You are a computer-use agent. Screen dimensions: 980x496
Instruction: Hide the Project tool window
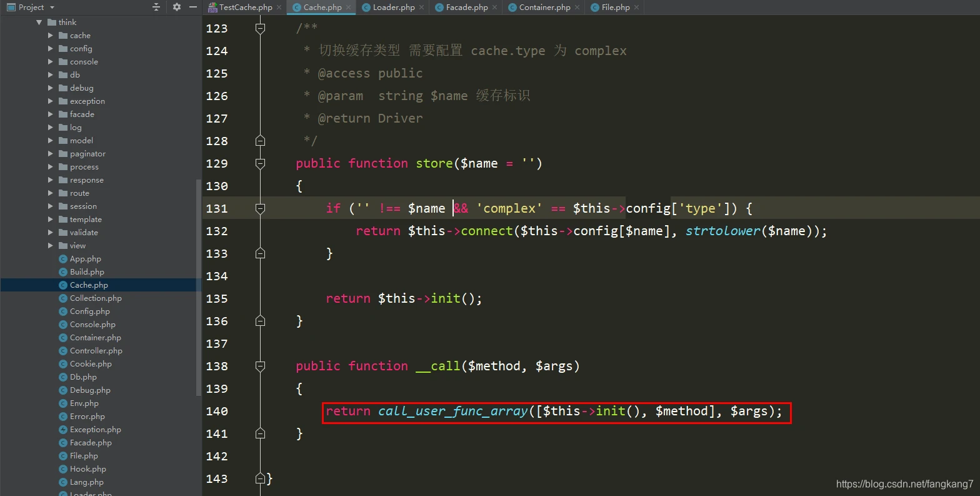193,7
